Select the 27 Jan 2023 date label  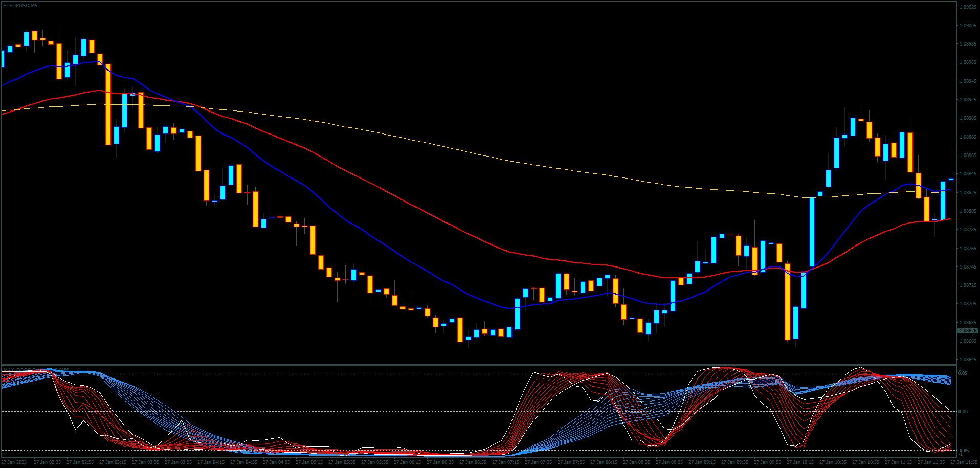coord(14,462)
